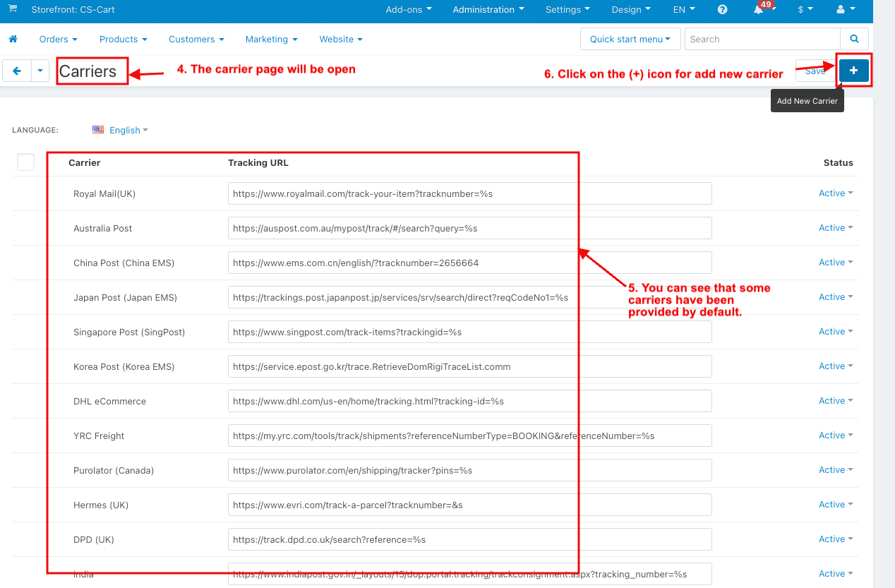Click the 'YRC Freight' carrier name
Viewport: 895px width, 588px height.
[99, 436]
